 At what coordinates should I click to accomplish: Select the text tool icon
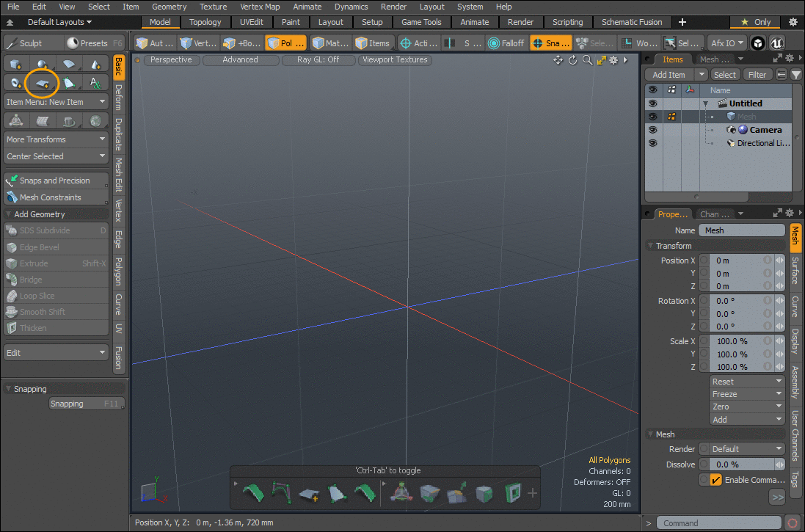pos(95,83)
